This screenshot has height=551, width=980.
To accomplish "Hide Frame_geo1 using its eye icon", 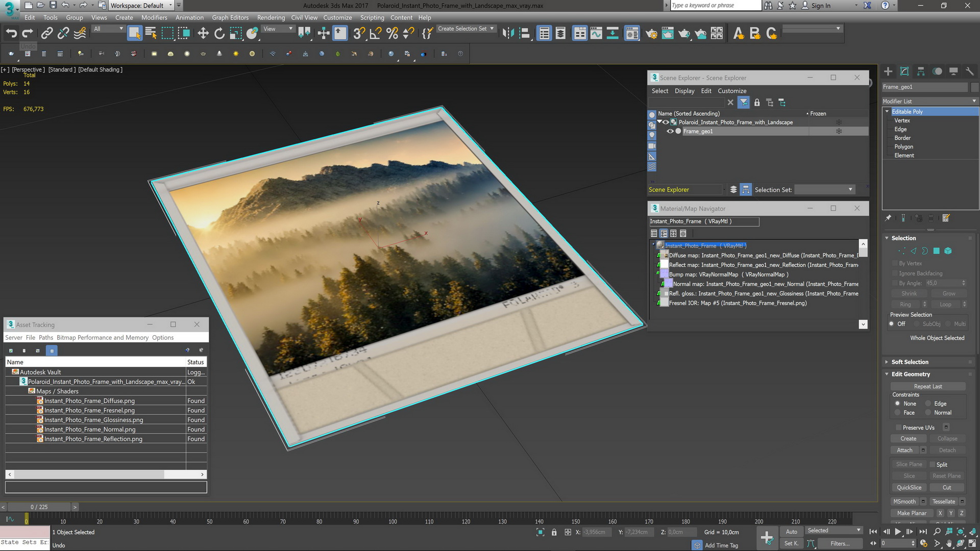I will (x=670, y=132).
